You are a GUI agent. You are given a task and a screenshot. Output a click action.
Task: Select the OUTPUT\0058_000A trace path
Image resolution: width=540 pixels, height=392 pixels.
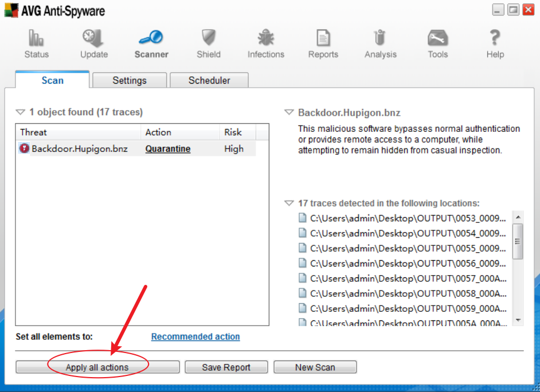click(x=408, y=293)
